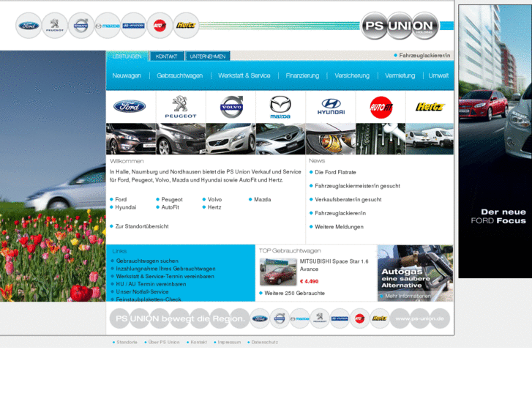Open the Mitsubishi Space Star car thumbnail

278,272
